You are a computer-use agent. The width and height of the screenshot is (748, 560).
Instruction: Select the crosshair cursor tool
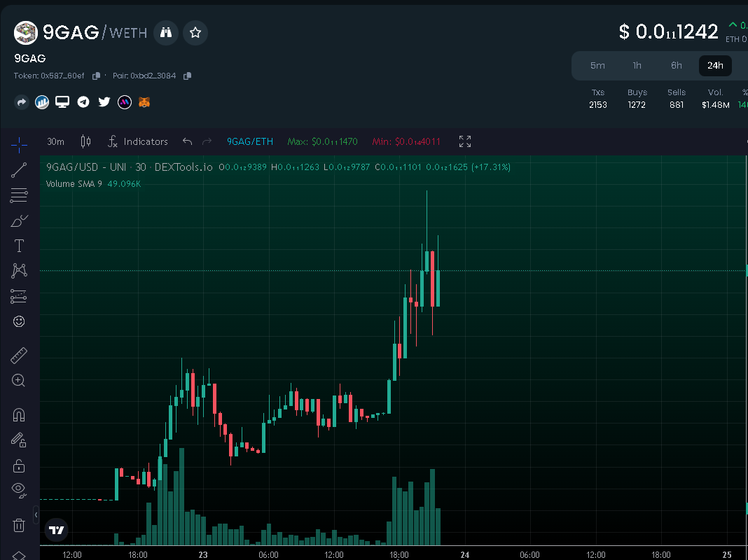(19, 144)
